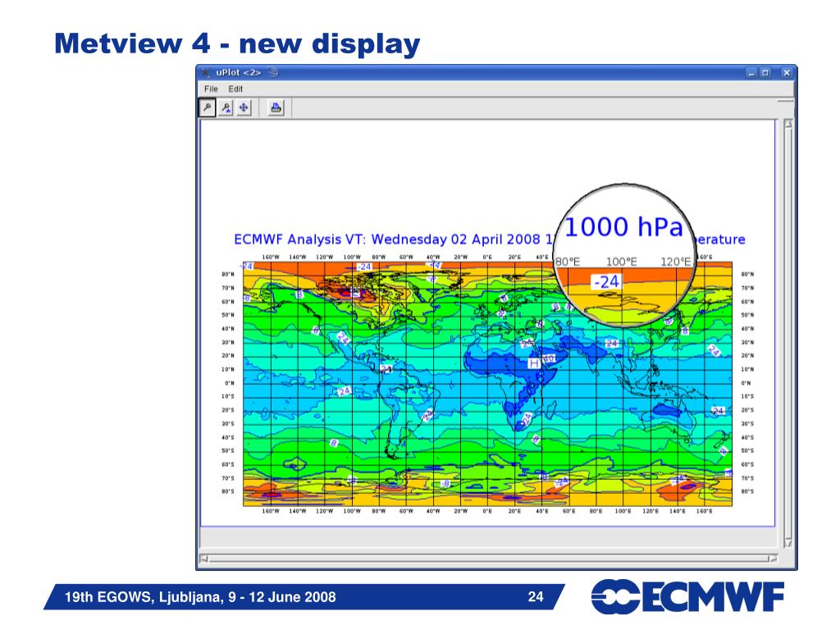Click the "Metview 4 - new display" heading

(x=237, y=44)
